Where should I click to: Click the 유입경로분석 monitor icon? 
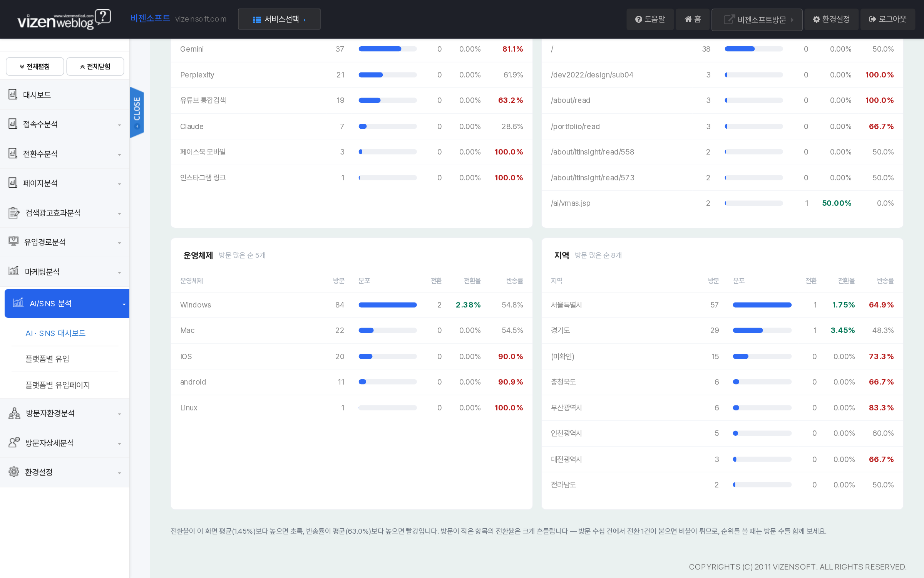(13, 242)
